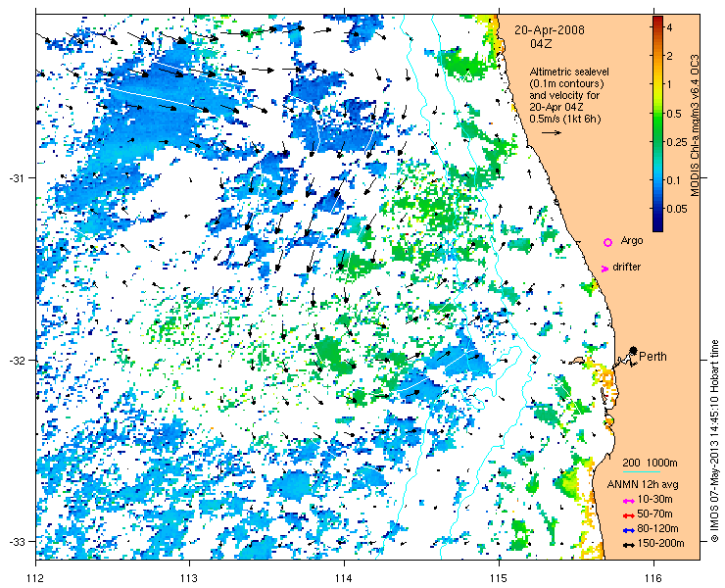This screenshot has height=588, width=725.
Task: Click colorbar tick value 0.25
Action: point(676,141)
